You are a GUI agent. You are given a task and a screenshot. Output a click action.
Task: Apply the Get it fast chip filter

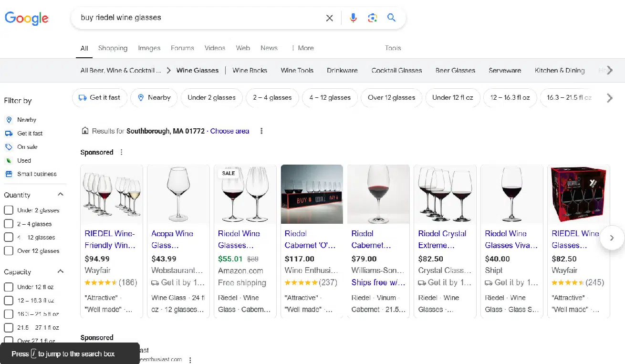(99, 97)
